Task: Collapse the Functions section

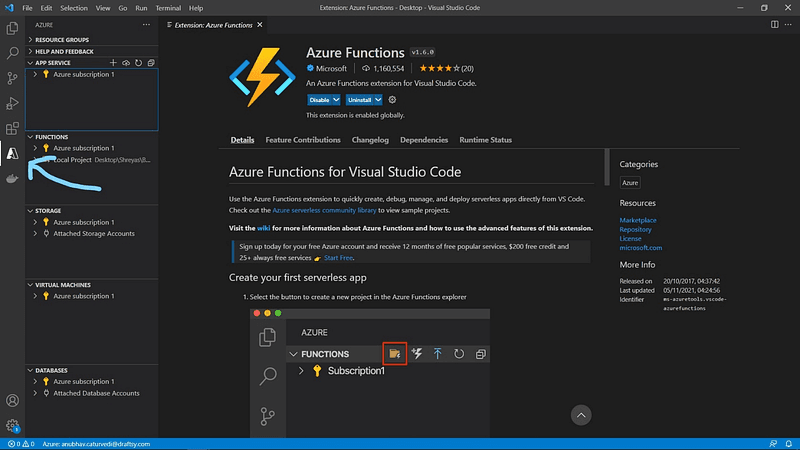Action: click(52, 136)
